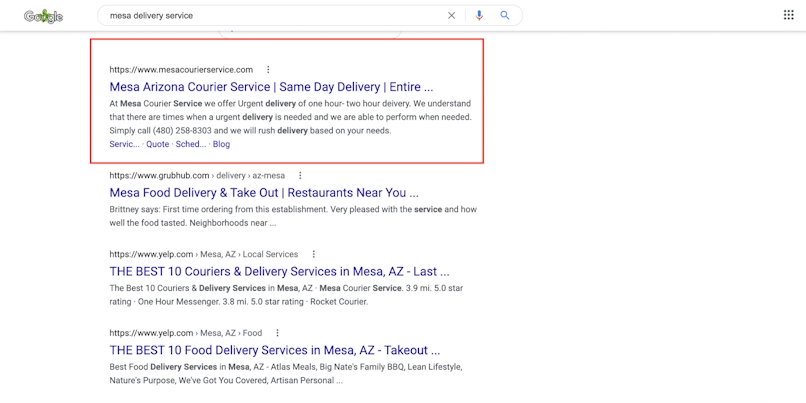Follow the 'Servic...' sitelink under the Mesa Courier result
806x403 pixels.
tap(124, 144)
